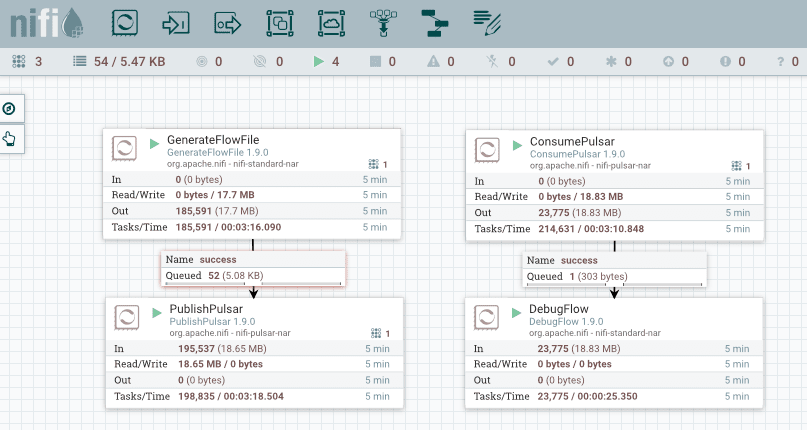Click GenerateFlowFile running status triangle
Screen dimensions: 807x430
pyautogui.click(x=154, y=144)
